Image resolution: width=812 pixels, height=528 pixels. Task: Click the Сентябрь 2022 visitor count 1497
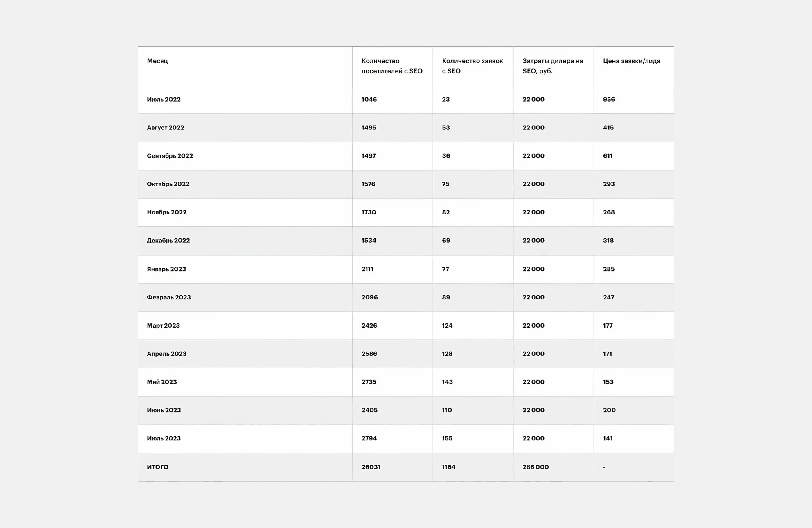[369, 156]
